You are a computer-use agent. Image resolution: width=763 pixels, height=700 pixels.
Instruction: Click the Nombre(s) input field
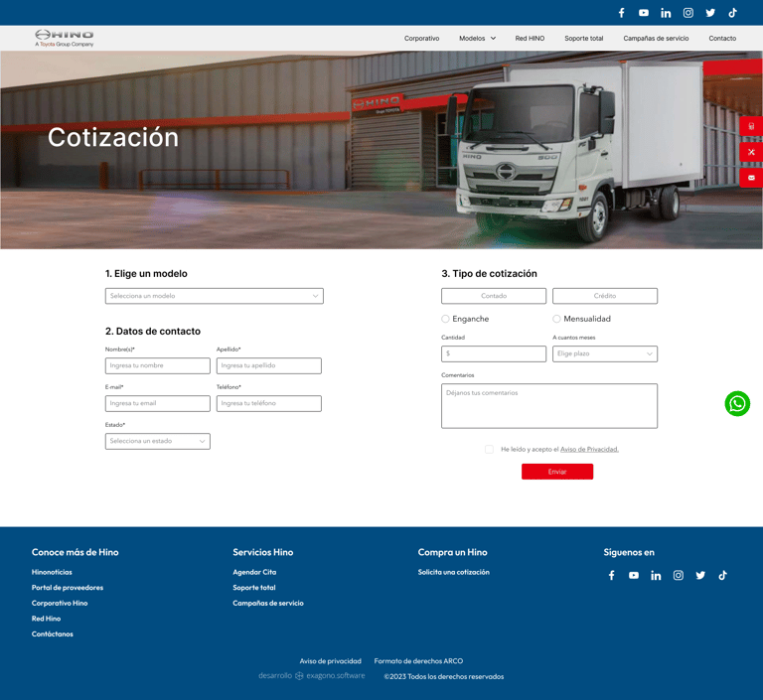tap(158, 365)
